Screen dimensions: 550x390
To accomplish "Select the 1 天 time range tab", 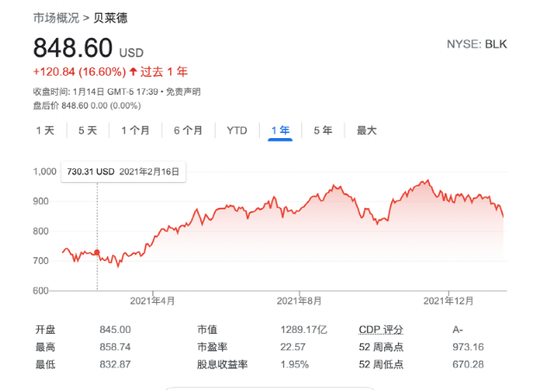I will pyautogui.click(x=45, y=130).
